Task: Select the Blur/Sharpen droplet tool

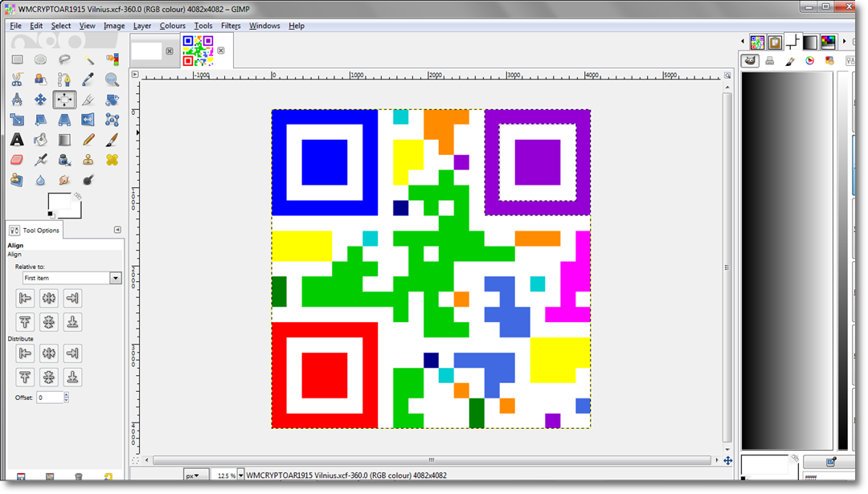Action: tap(40, 180)
